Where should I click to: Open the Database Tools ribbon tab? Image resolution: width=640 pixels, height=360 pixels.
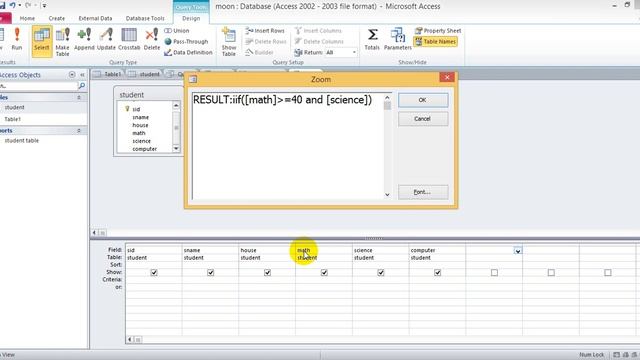point(145,18)
